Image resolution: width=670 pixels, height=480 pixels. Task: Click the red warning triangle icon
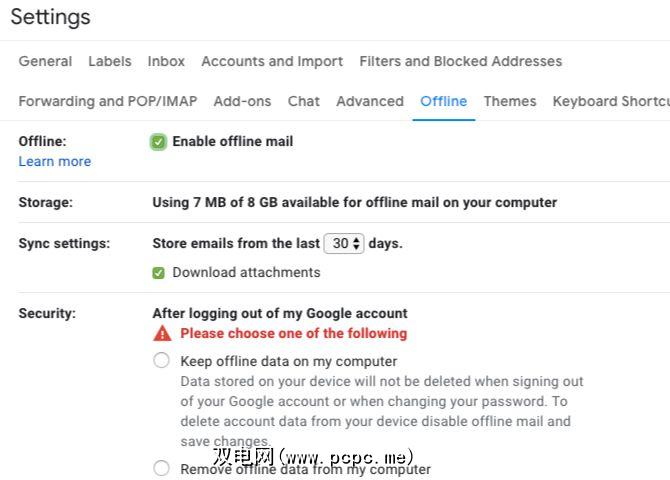162,333
